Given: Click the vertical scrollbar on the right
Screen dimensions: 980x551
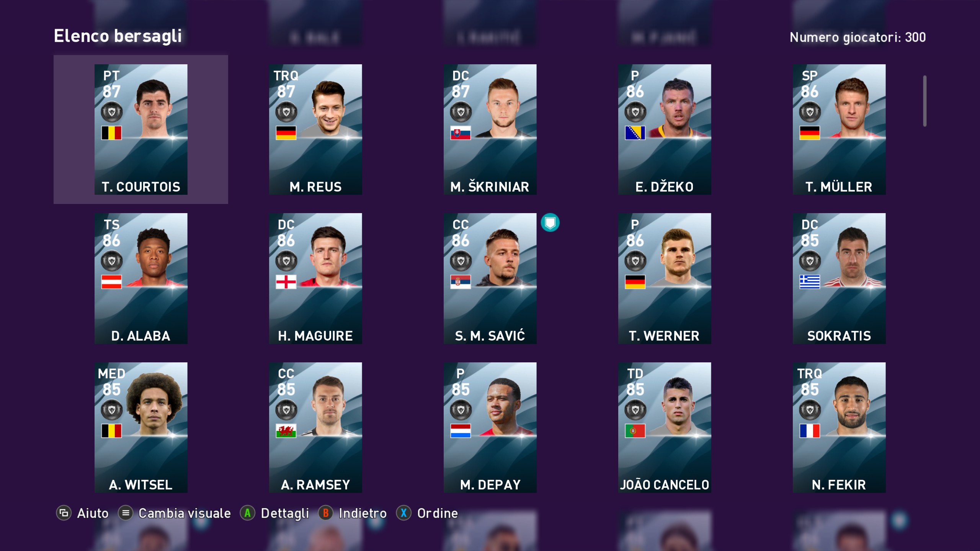Looking at the screenshot, I should [x=925, y=101].
